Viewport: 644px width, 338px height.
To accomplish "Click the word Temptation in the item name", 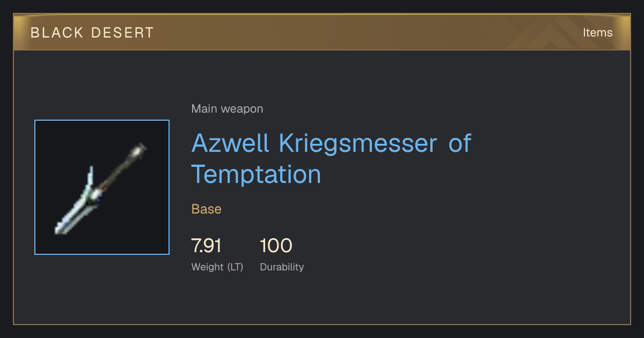I will coord(257,174).
